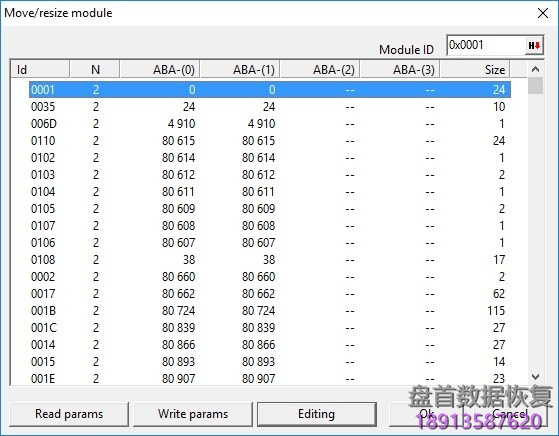Click the ABA-(1) column header

tap(240, 70)
